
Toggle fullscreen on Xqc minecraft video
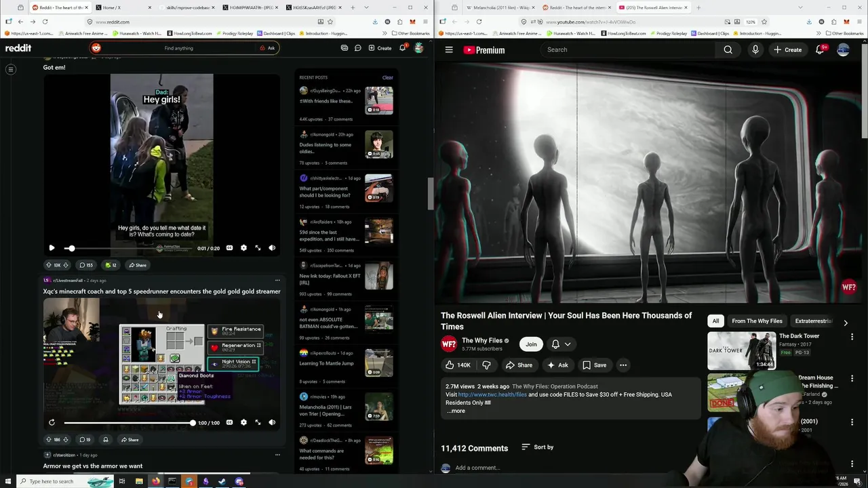[x=258, y=423]
